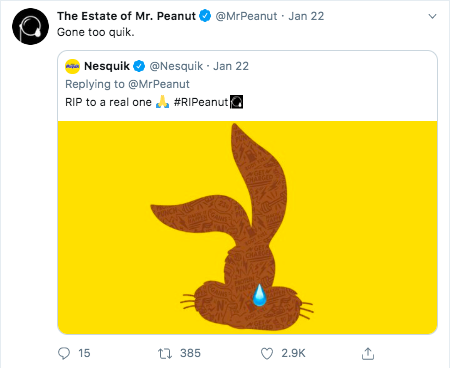451x368 pixels.
Task: Like the tweet with the heart icon
Action: click(x=267, y=353)
